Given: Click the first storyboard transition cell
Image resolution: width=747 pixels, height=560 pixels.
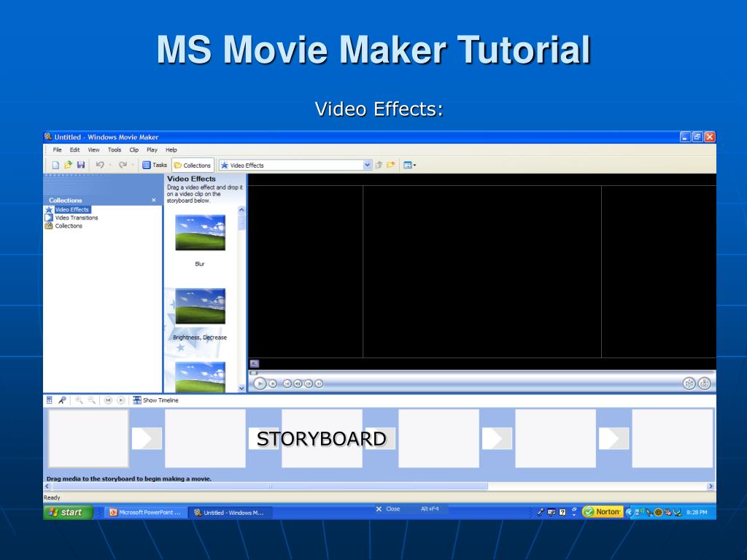Looking at the screenshot, I should 147,438.
